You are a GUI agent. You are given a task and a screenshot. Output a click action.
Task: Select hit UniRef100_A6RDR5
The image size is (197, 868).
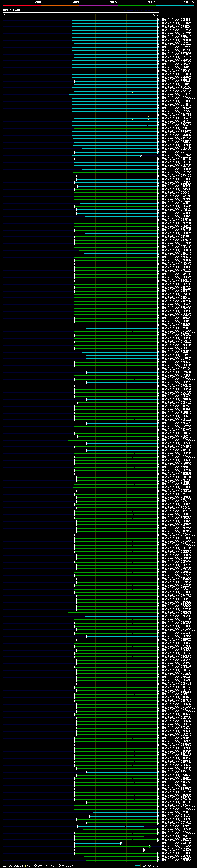(x=177, y=233)
